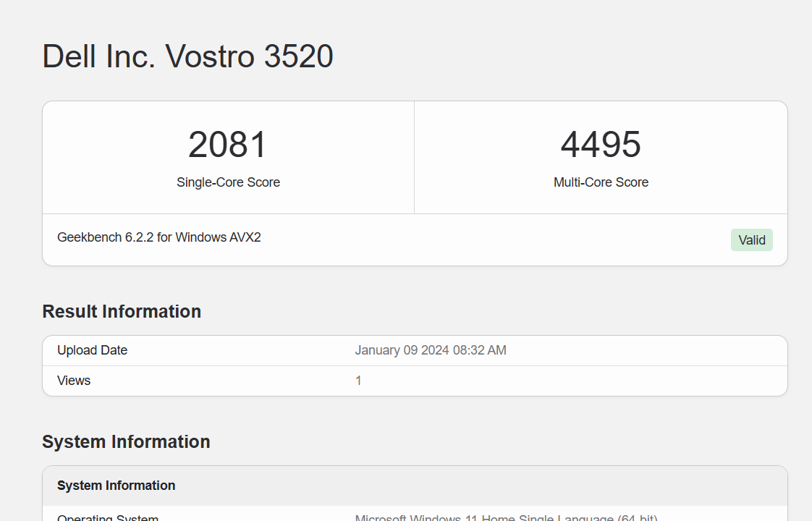Click the score summary card

[x=415, y=184]
